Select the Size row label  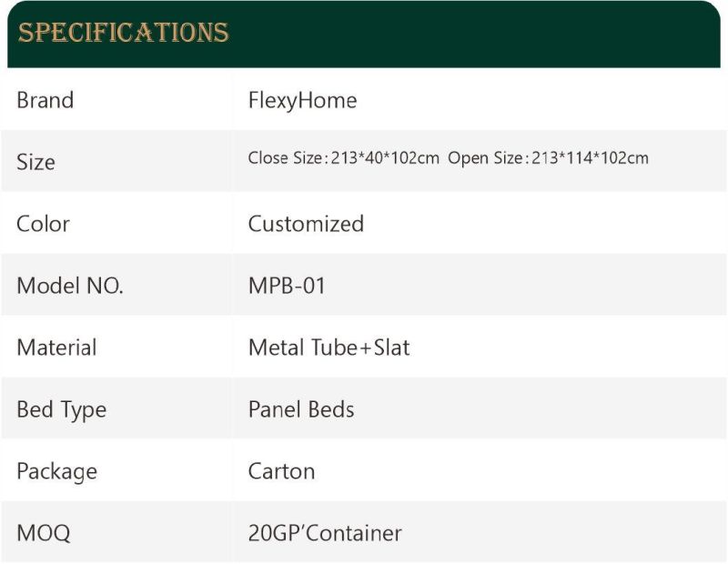point(35,162)
